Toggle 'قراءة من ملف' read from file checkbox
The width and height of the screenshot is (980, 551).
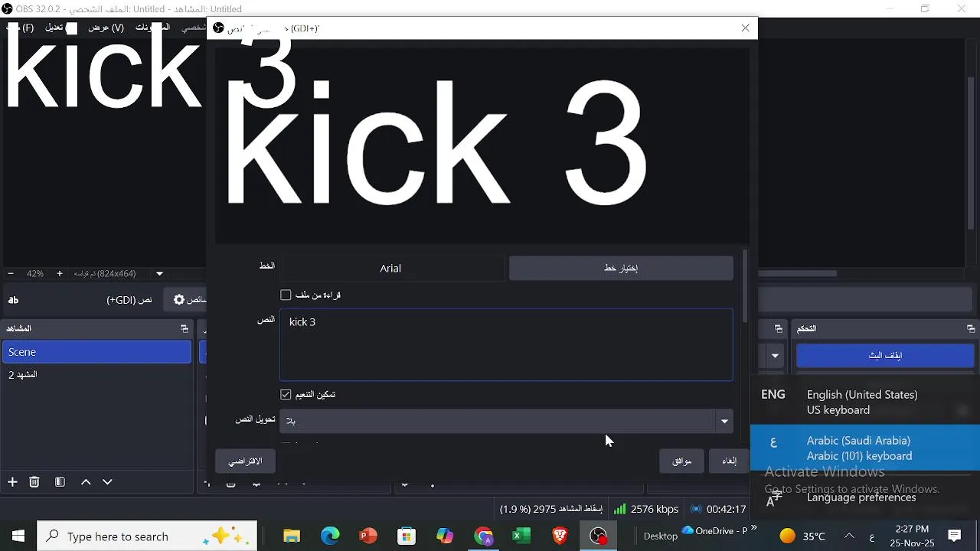286,295
